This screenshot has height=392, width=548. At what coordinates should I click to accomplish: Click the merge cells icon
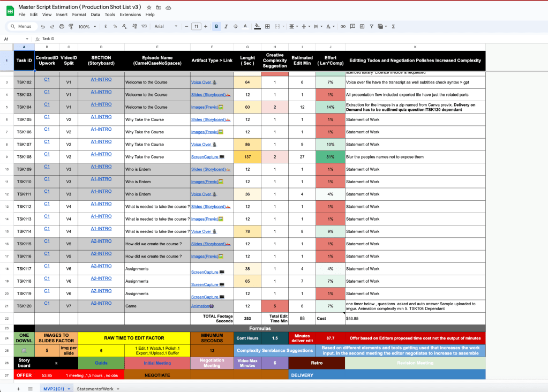[277, 27]
